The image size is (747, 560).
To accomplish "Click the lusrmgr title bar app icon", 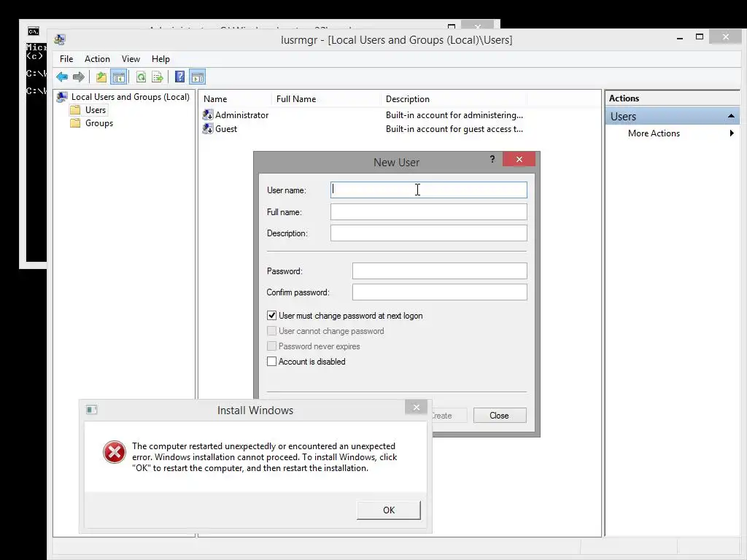I will (x=60, y=39).
